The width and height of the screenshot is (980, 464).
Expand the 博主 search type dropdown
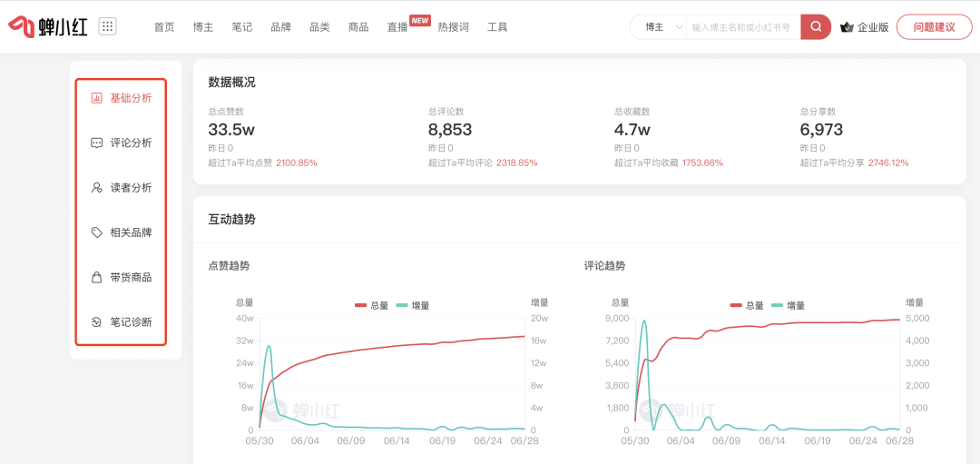[x=661, y=27]
